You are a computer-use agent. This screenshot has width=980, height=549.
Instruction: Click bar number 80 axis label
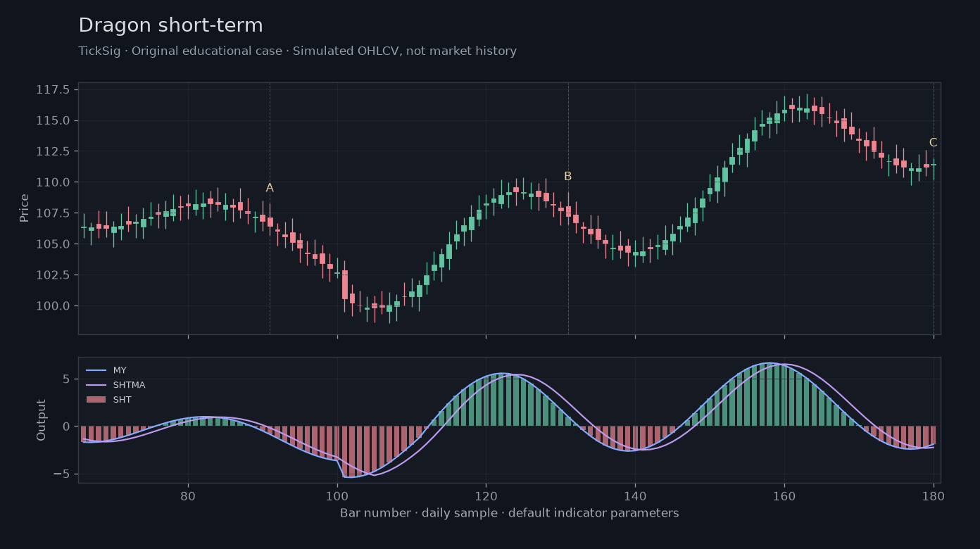[x=188, y=495]
